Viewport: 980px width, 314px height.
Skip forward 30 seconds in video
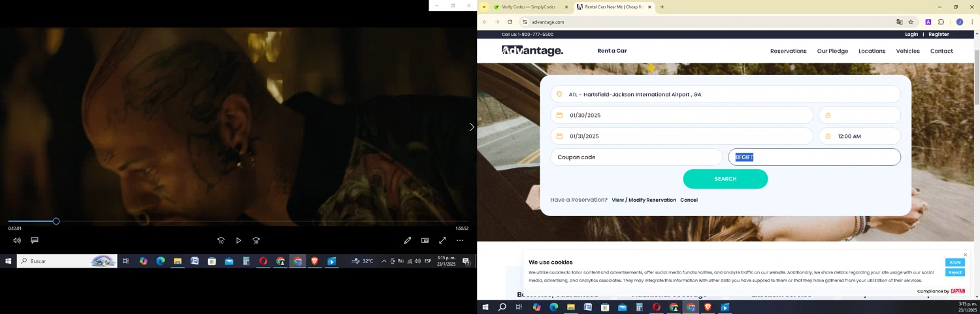click(256, 240)
